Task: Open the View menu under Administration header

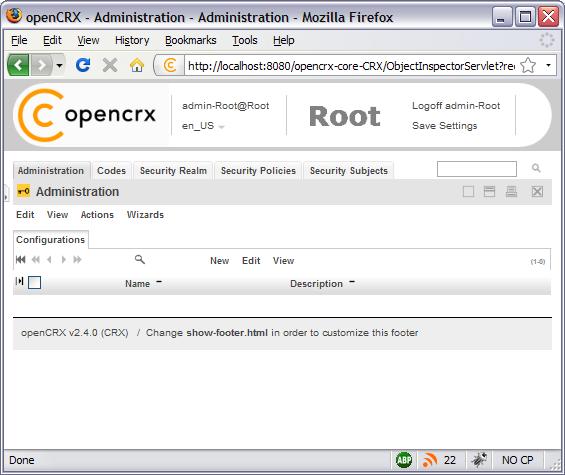Action: 57,215
